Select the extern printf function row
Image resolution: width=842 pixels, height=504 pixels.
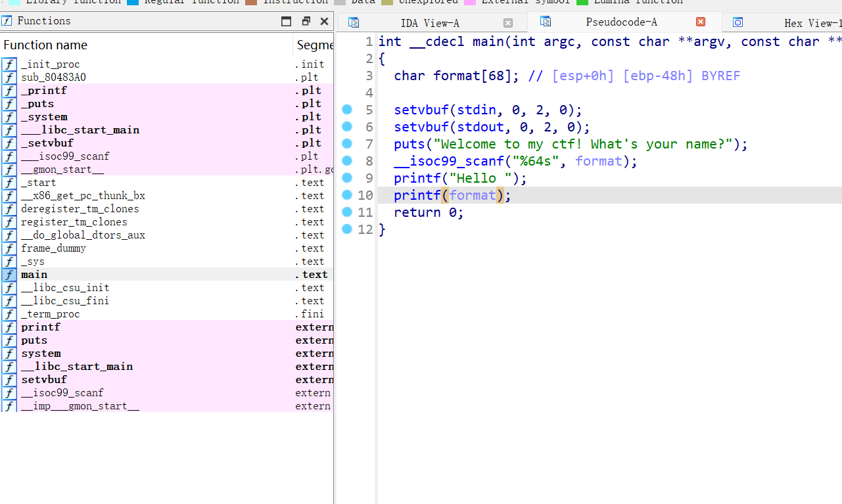point(167,327)
